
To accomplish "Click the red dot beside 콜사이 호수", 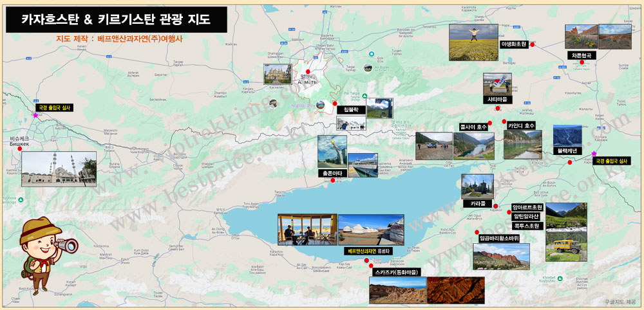I will [x=490, y=123].
